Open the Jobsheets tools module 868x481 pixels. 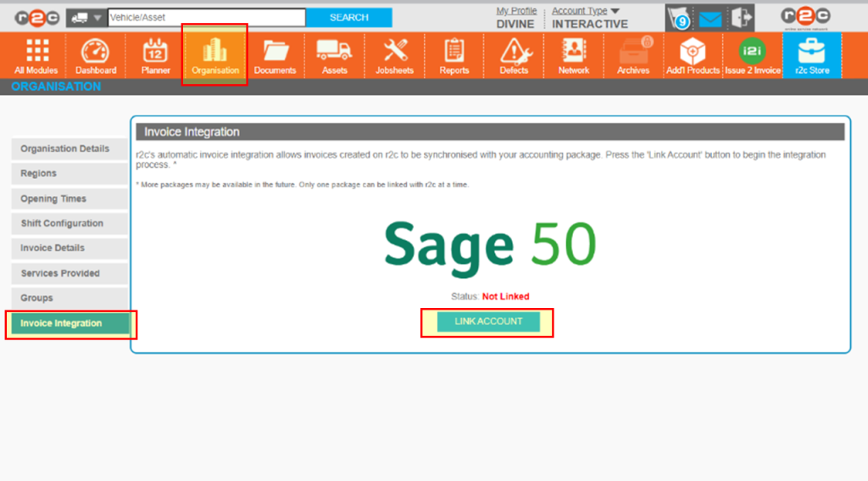(394, 55)
